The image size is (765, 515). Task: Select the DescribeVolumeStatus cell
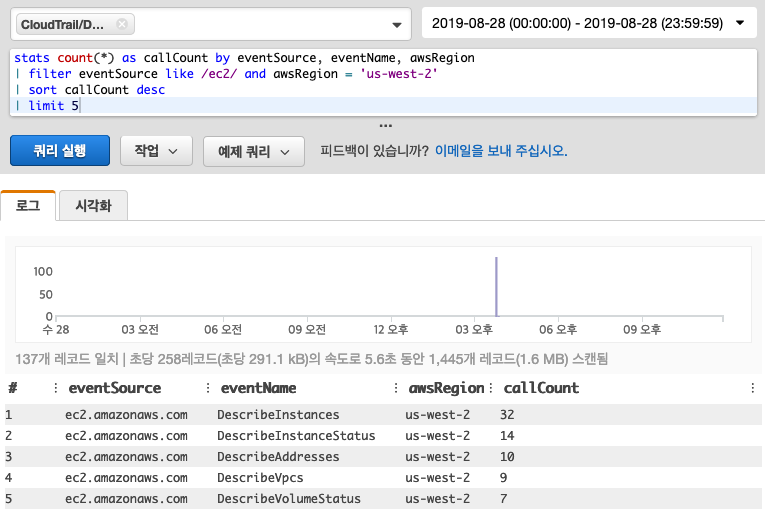tap(289, 498)
